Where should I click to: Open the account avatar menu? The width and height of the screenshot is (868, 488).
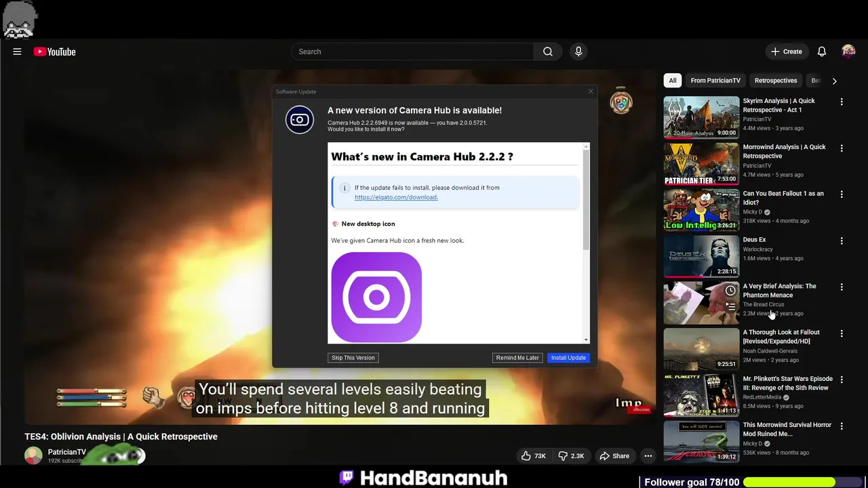(848, 52)
